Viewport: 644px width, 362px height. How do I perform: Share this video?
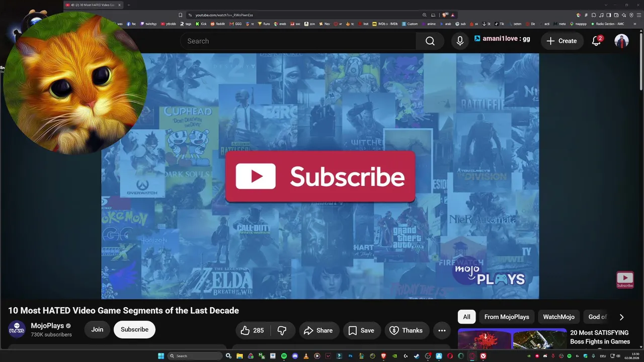click(x=319, y=330)
